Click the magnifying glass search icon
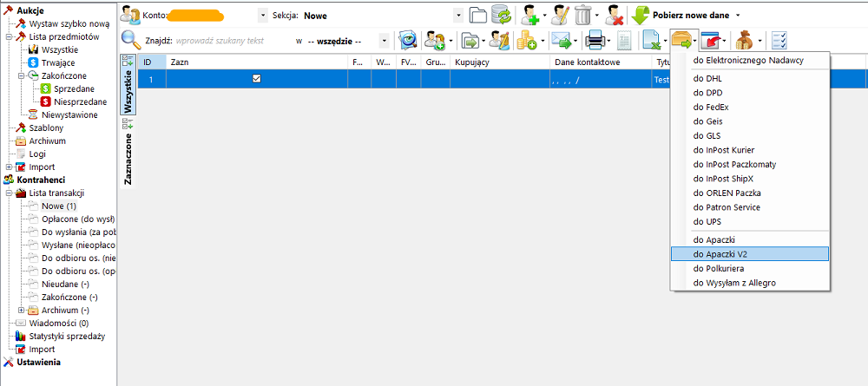Screen dimensions: 868x386 click(x=130, y=39)
